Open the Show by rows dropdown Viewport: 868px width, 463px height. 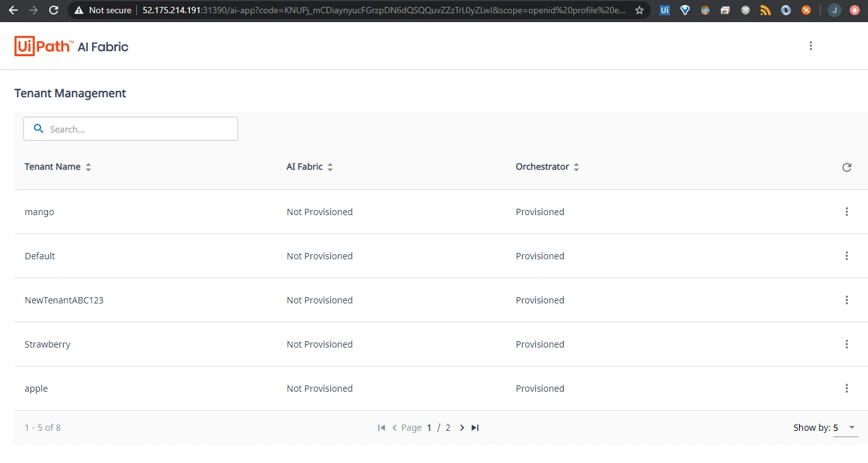(845, 428)
